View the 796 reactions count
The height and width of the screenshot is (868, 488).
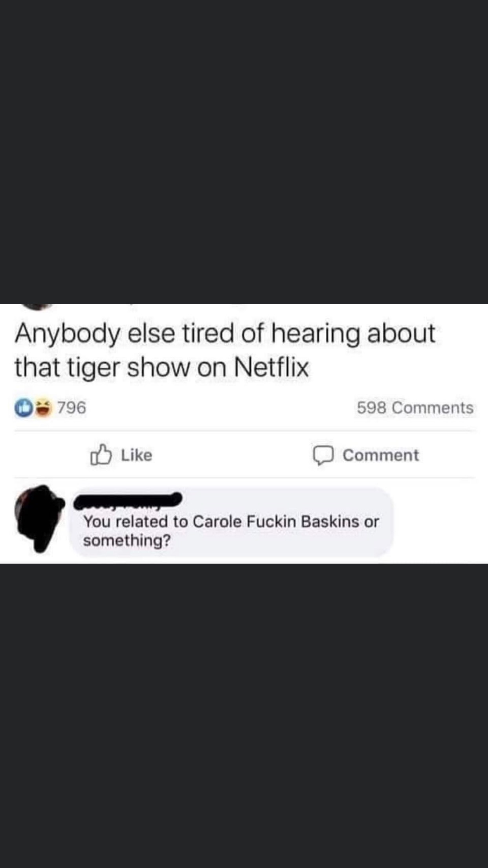click(x=72, y=408)
